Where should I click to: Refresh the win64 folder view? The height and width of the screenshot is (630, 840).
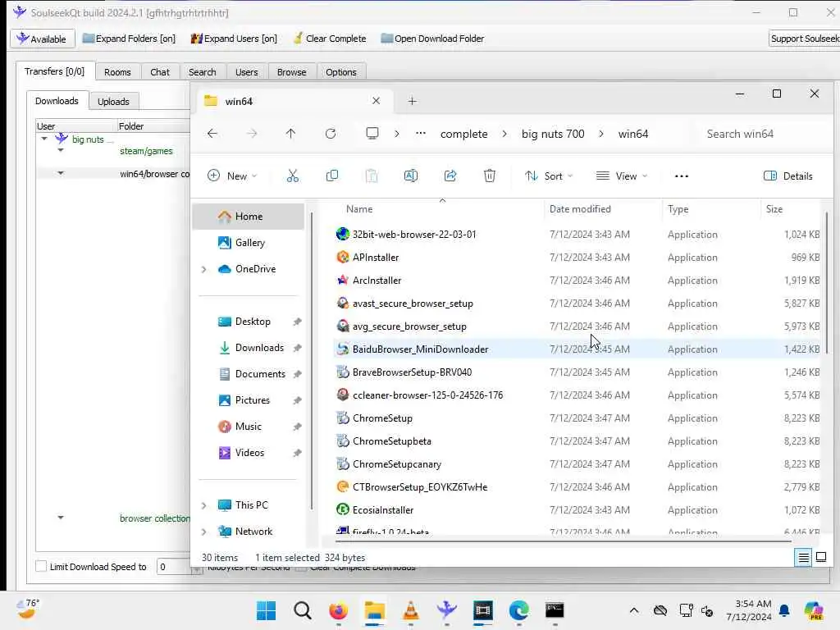pyautogui.click(x=331, y=134)
